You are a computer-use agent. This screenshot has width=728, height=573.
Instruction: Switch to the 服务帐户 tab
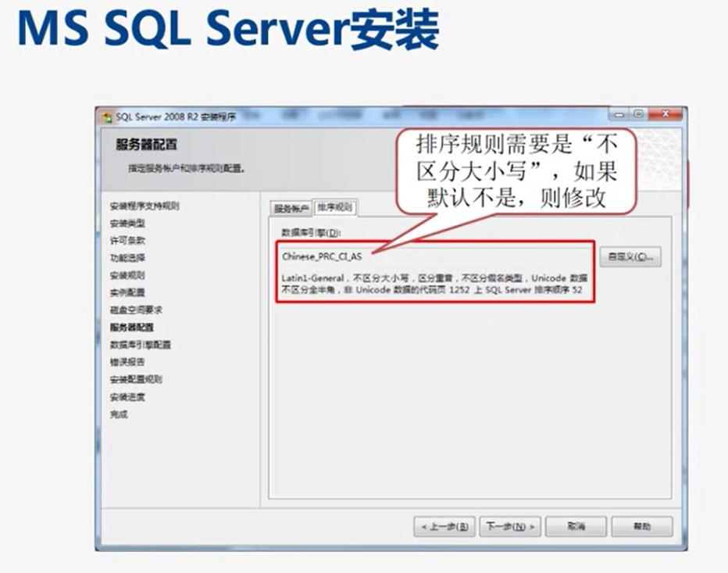(291, 209)
